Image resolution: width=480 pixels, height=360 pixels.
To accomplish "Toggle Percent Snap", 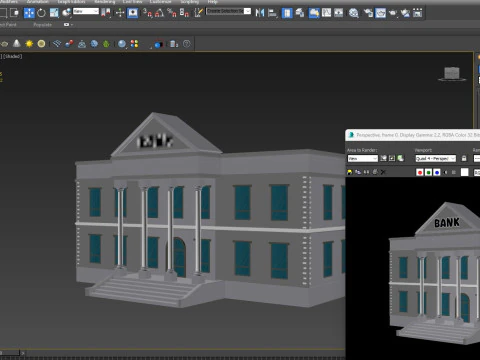I will [172, 13].
